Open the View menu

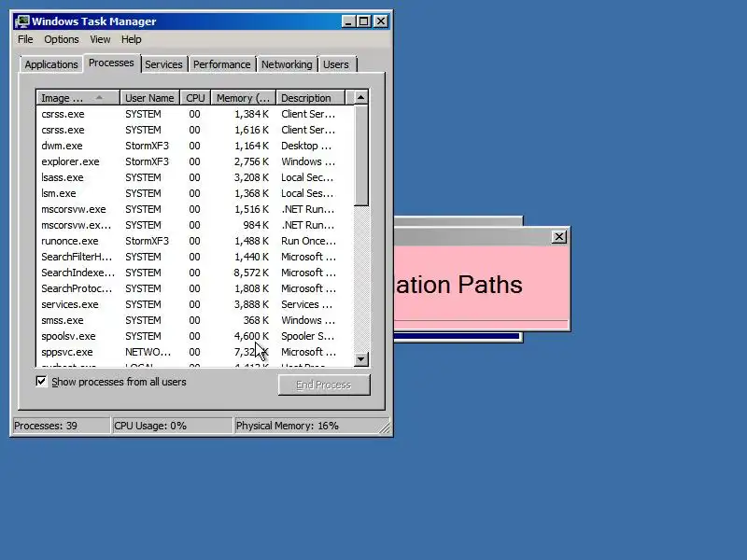point(100,39)
